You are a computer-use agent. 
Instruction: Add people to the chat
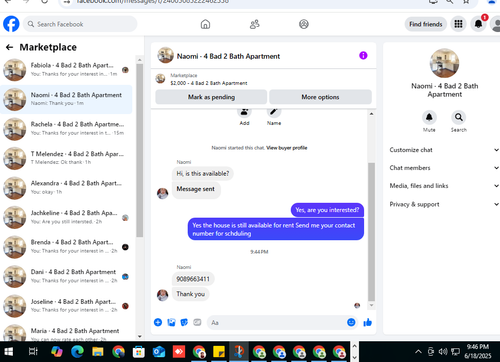[244, 113]
